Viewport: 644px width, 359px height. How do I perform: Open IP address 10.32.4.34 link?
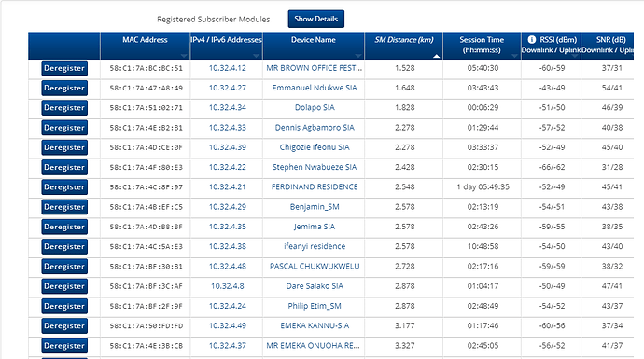click(x=227, y=107)
